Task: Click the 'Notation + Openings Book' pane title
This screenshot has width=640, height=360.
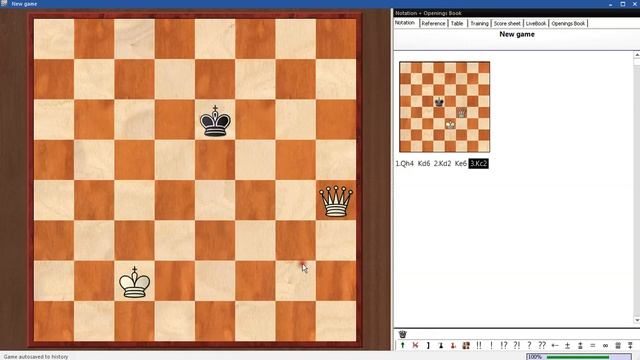Action: (x=428, y=13)
